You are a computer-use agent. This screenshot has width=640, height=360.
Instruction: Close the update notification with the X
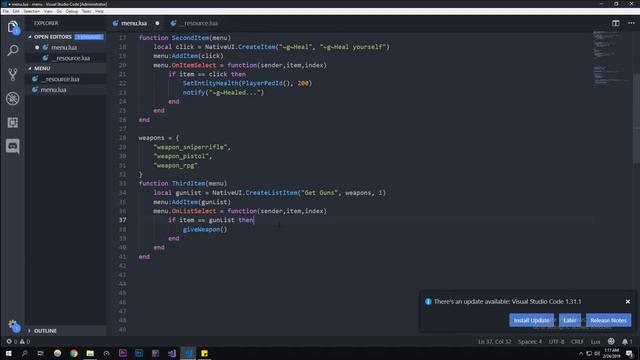click(x=628, y=302)
